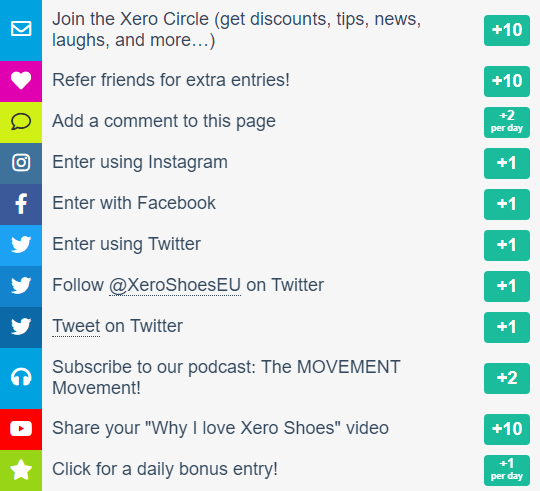Image resolution: width=540 pixels, height=491 pixels.
Task: Click the +10 badge for video sharing
Action: click(507, 429)
